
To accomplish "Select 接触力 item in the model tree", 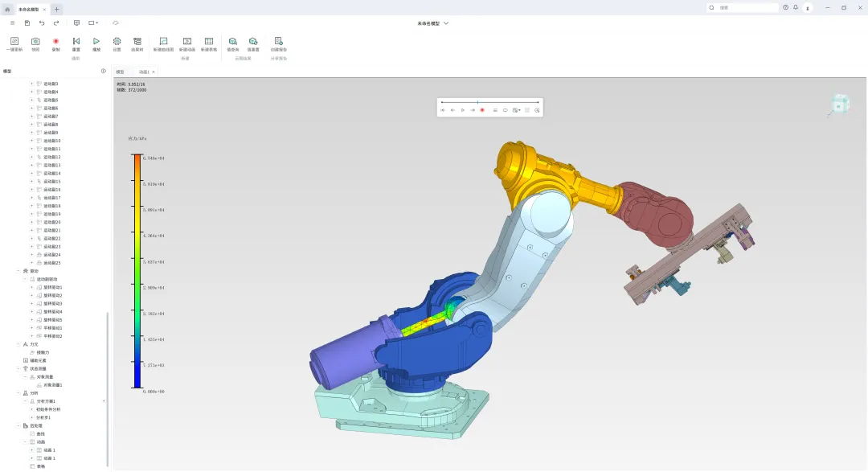I will 43,352.
